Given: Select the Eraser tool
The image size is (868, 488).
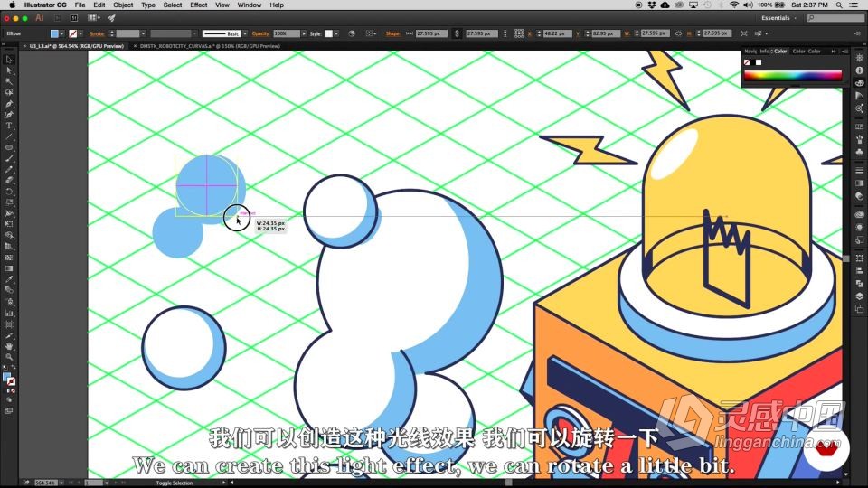Looking at the screenshot, I should pyautogui.click(x=9, y=181).
